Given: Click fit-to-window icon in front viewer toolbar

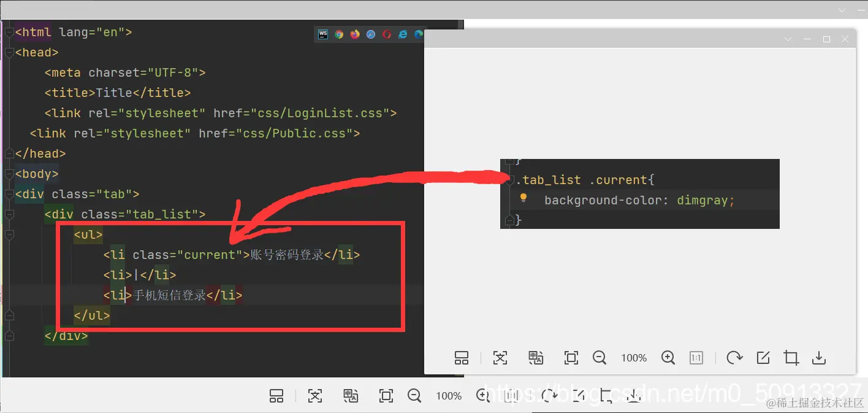Looking at the screenshot, I should coord(571,358).
